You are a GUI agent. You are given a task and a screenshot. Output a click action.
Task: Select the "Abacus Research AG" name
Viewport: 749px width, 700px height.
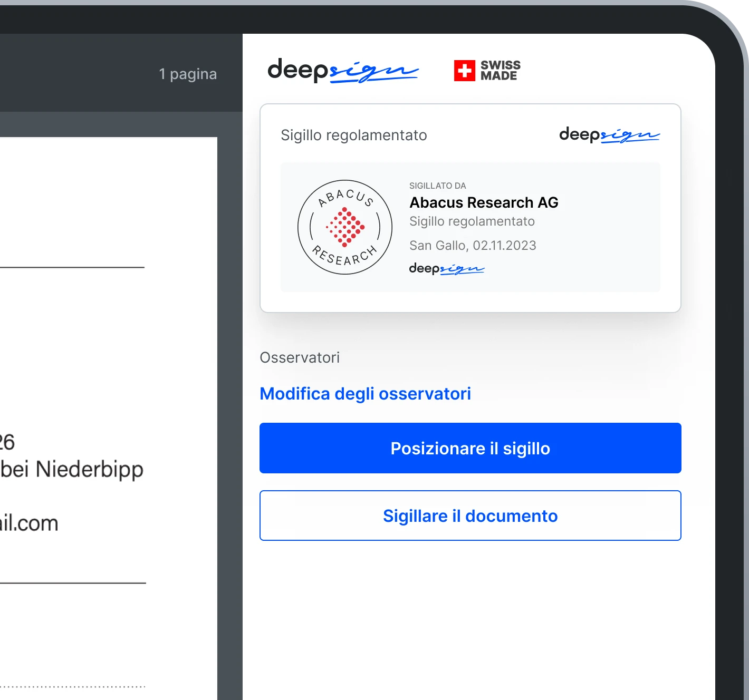(484, 202)
